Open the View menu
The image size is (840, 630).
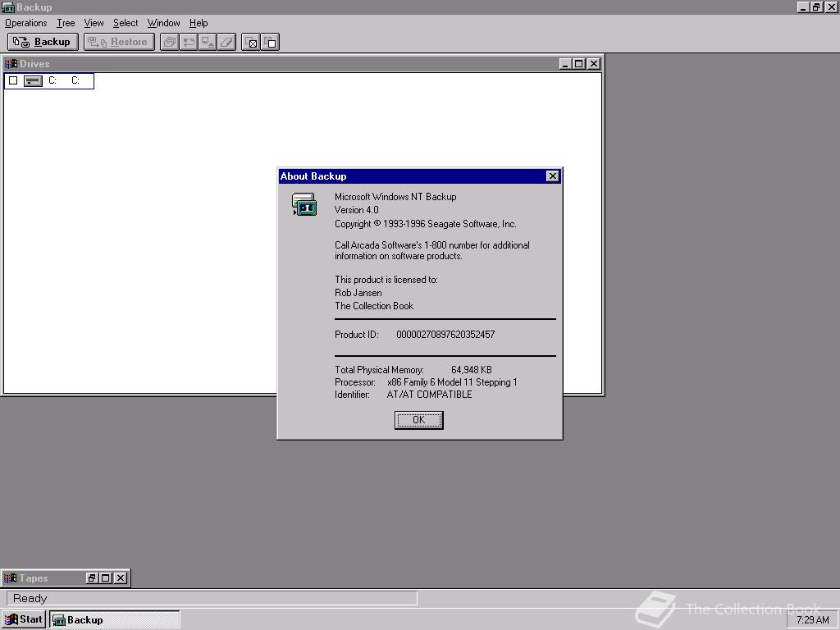tap(94, 23)
